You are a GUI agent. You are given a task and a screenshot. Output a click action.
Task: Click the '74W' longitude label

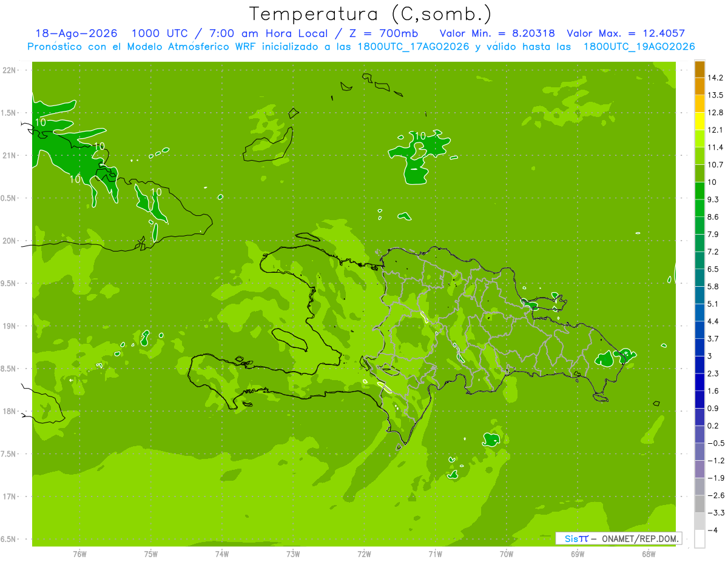click(222, 554)
